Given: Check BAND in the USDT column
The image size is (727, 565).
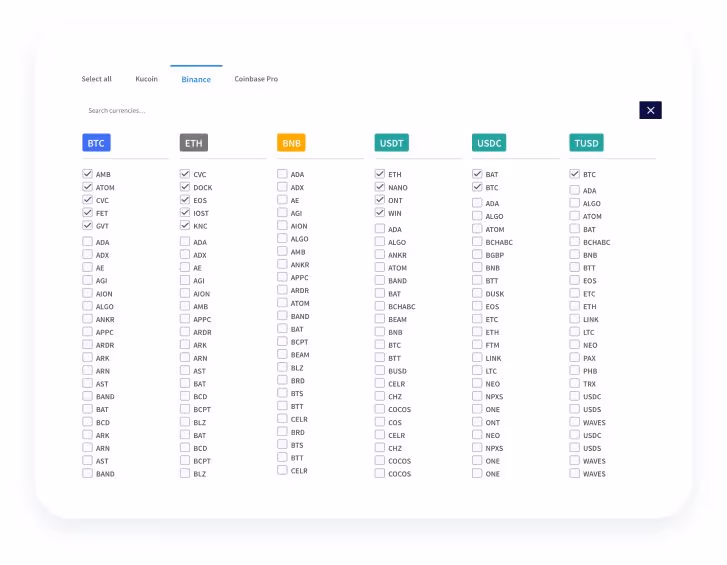Looking at the screenshot, I should [x=380, y=280].
